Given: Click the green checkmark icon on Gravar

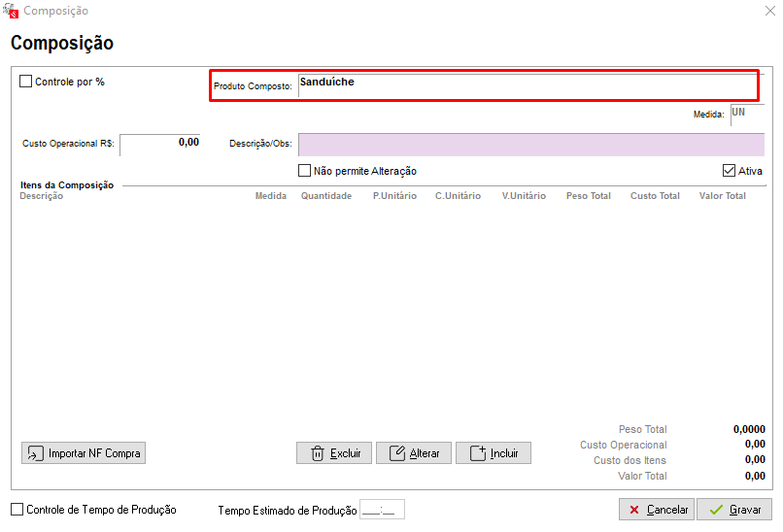Looking at the screenshot, I should pos(716,510).
